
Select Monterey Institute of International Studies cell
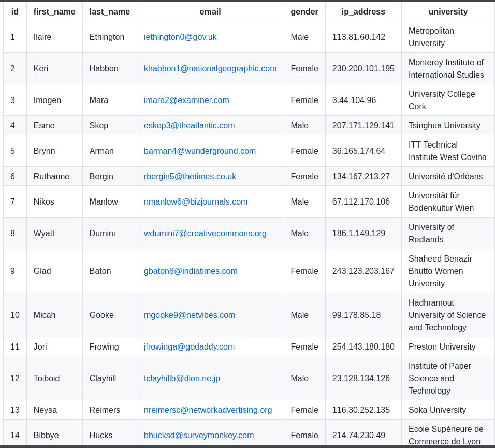[x=448, y=68]
